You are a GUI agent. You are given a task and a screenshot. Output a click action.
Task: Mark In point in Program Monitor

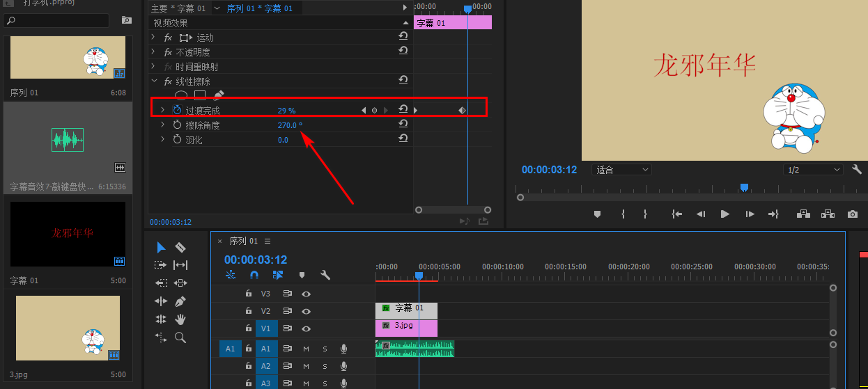tap(623, 214)
